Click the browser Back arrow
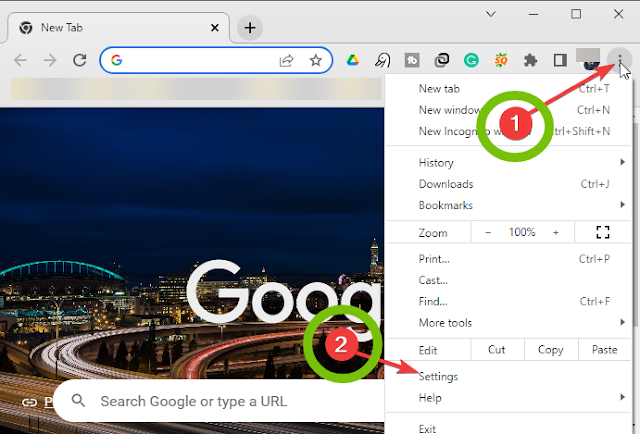The height and width of the screenshot is (434, 640). [x=20, y=60]
